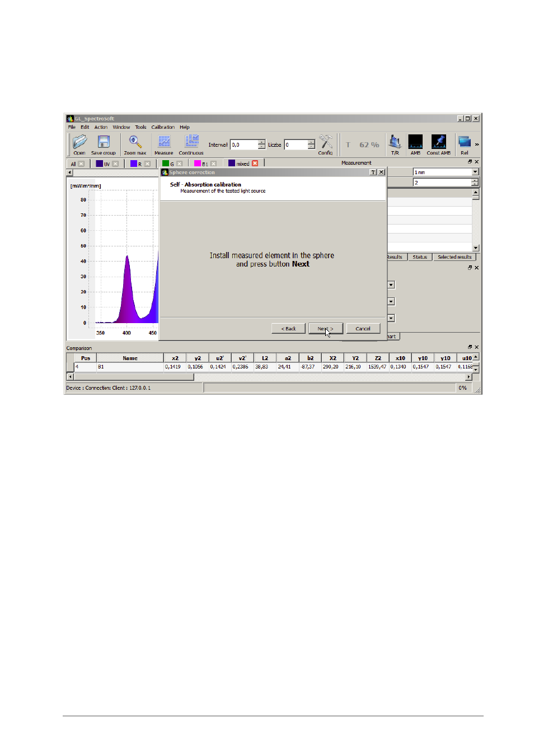Click the Name column header

pyautogui.click(x=130, y=358)
